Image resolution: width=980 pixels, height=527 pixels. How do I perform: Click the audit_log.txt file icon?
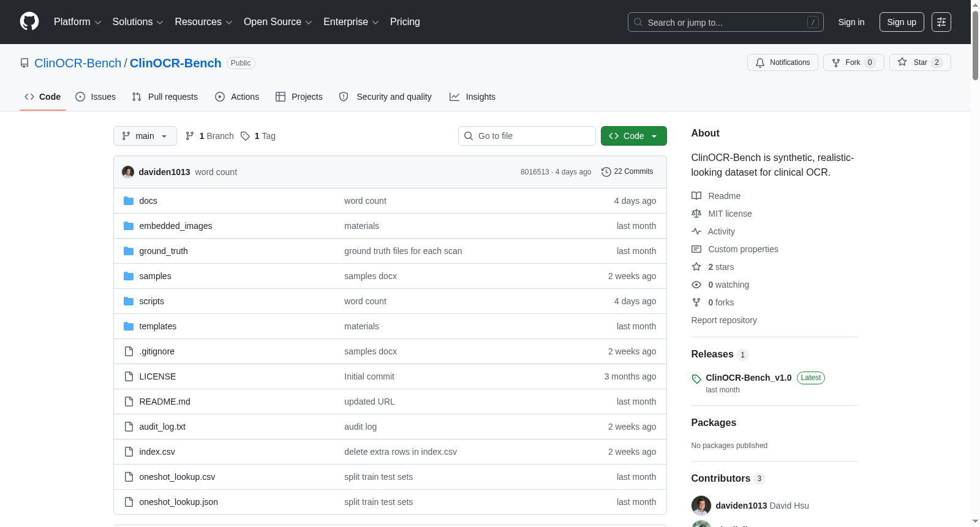[129, 427]
